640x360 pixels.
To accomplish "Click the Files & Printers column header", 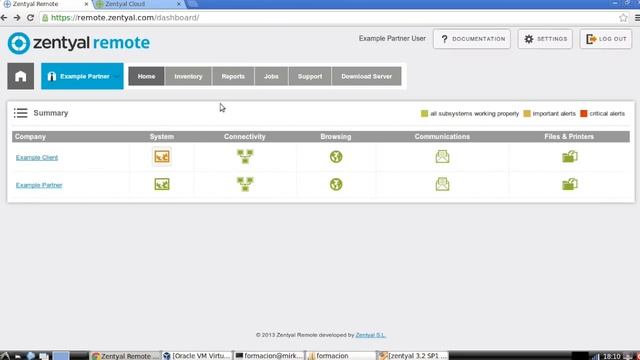I will pyautogui.click(x=569, y=137).
